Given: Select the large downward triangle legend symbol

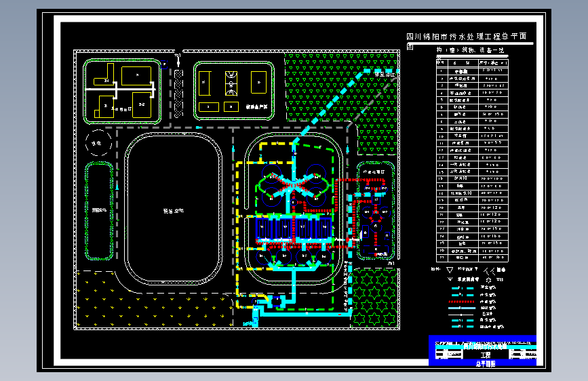Looking at the screenshot, I should click(450, 270).
